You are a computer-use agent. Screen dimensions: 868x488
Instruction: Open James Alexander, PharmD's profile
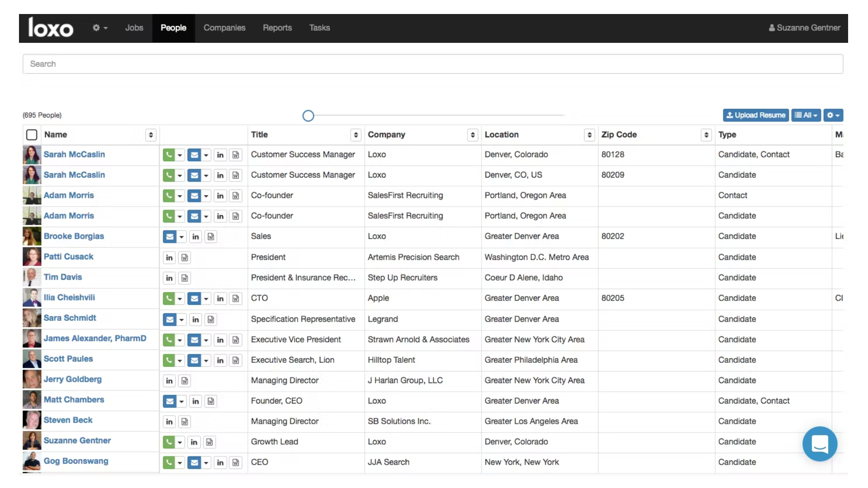click(95, 338)
